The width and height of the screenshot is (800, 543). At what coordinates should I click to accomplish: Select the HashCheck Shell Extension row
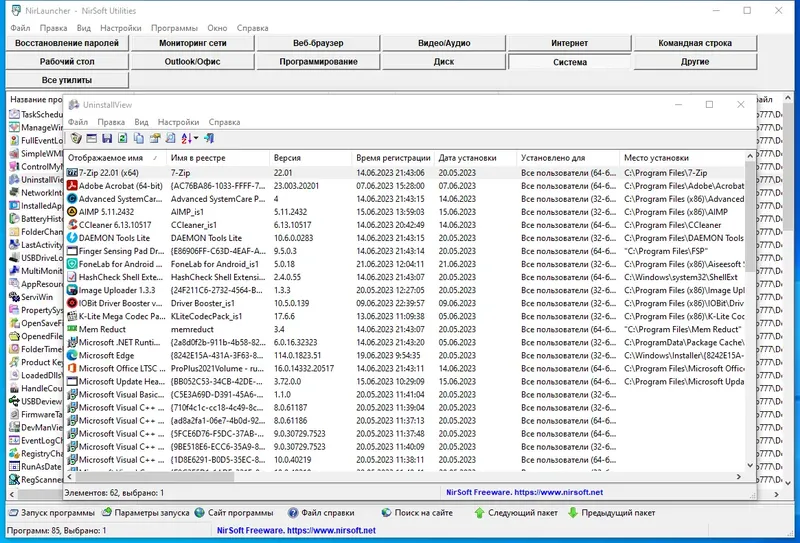pyautogui.click(x=405, y=277)
